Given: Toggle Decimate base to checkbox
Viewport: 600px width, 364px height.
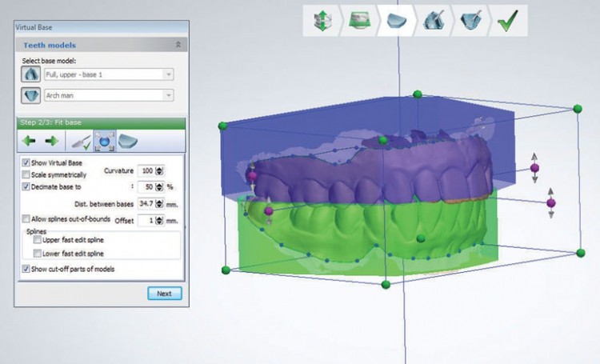Looking at the screenshot, I should click(26, 186).
